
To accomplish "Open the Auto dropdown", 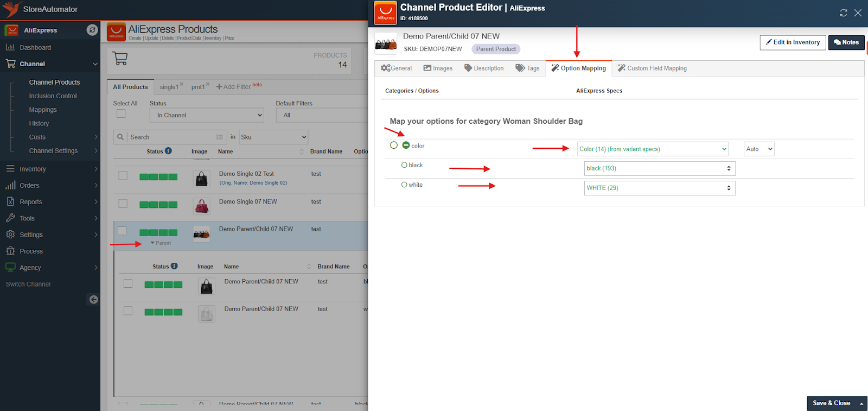I will 759,149.
